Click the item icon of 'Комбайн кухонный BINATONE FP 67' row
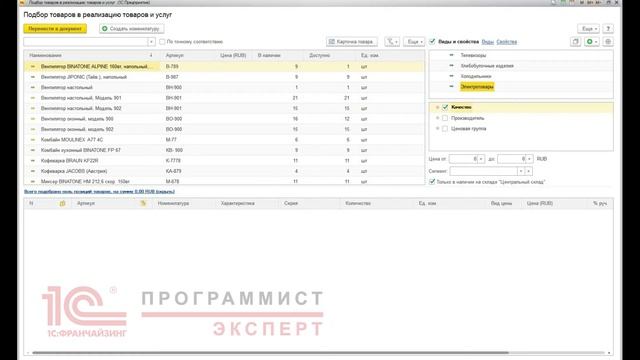The height and width of the screenshot is (360, 640). (x=33, y=150)
